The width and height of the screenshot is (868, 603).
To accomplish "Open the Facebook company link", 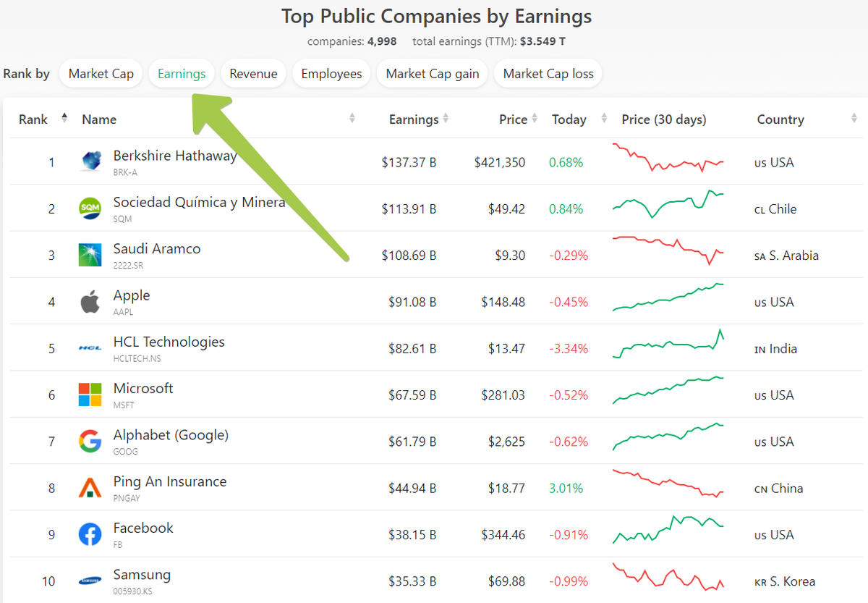I will tap(143, 528).
